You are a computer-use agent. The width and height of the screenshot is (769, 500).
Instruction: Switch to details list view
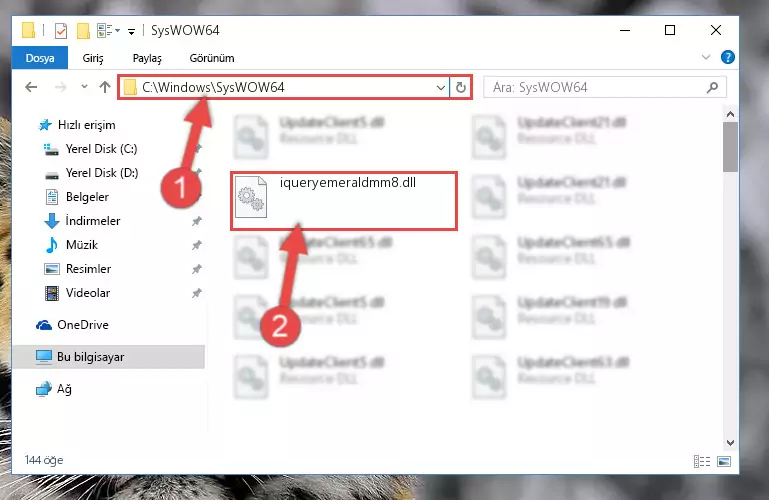pyautogui.click(x=702, y=461)
